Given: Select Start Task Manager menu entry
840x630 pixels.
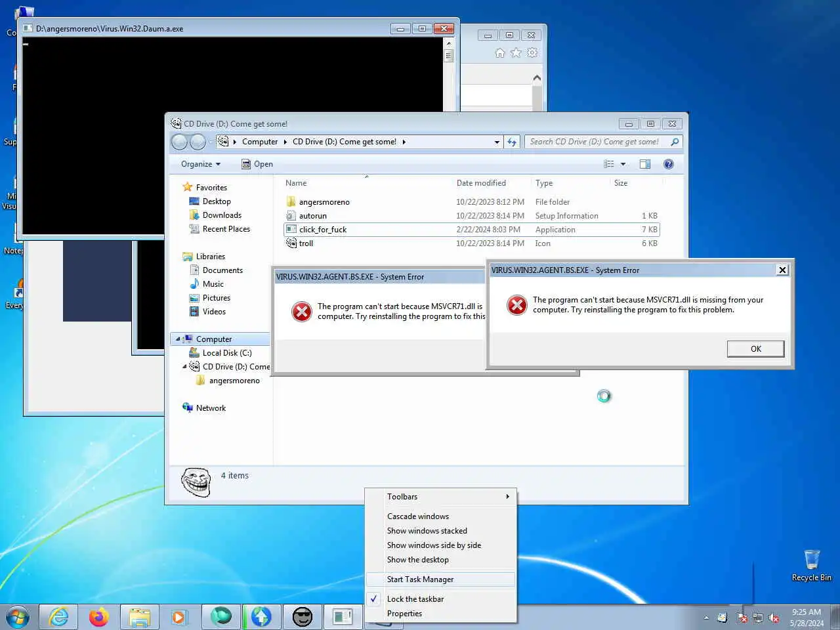Looking at the screenshot, I should (x=441, y=579).
